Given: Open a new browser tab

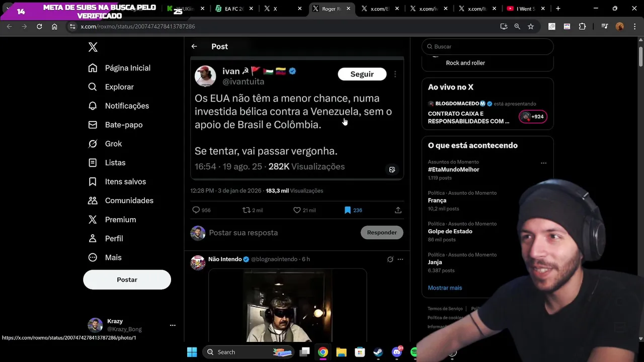Looking at the screenshot, I should [x=558, y=9].
